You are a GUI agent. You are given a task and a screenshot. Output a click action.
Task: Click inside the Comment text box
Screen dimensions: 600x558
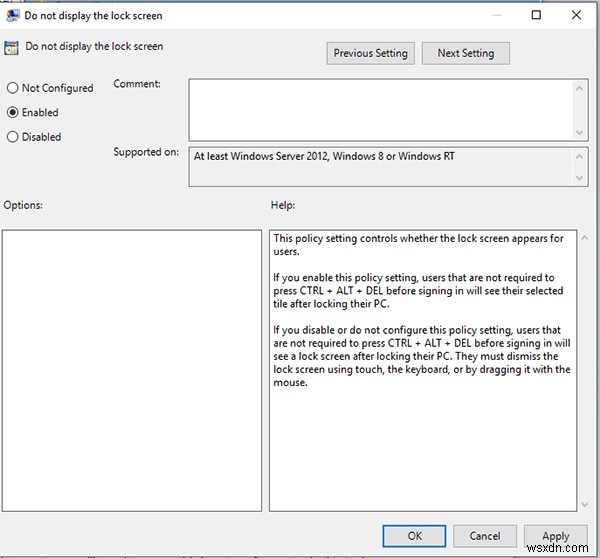(380, 108)
